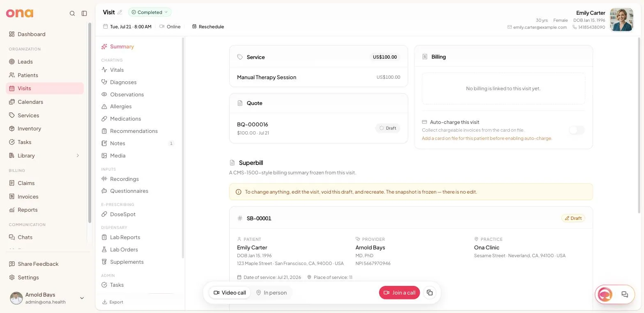This screenshot has height=313, width=644.
Task: Open the Ona assistant orb icon
Action: point(605,294)
